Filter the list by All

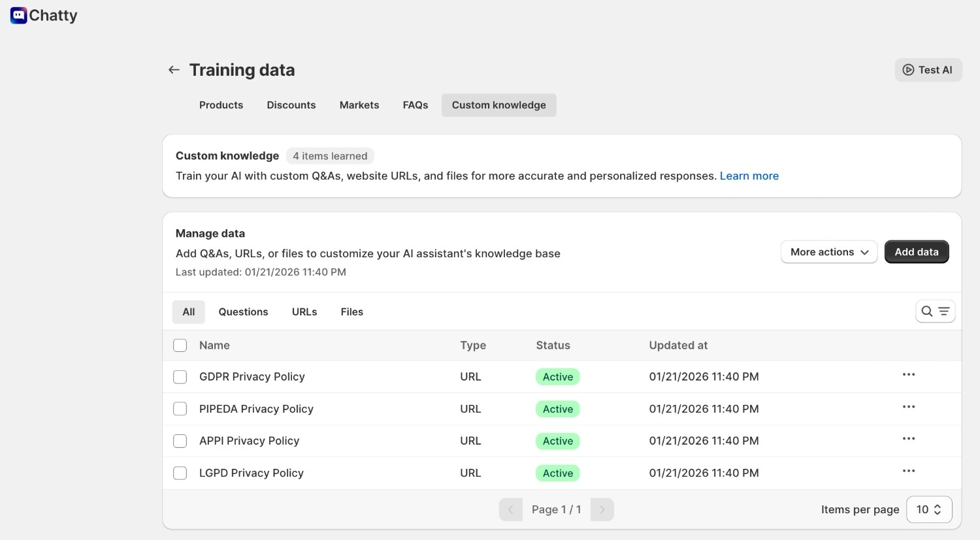click(189, 312)
